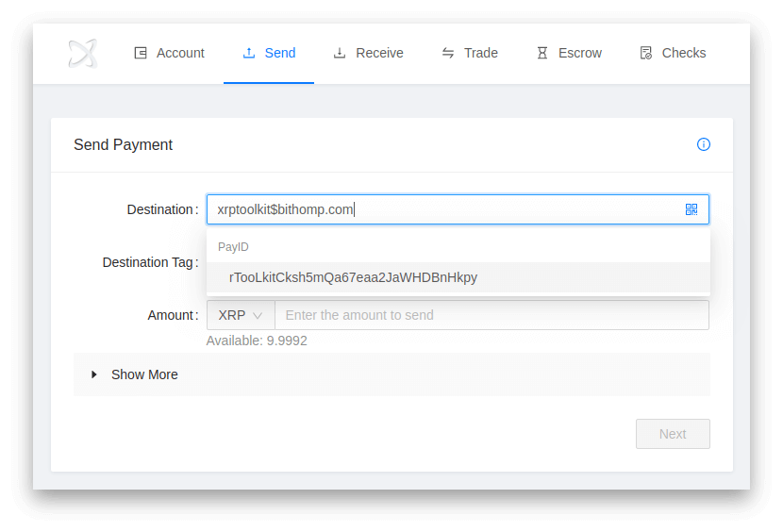Open the Checks tab
The height and width of the screenshot is (532, 783).
coord(672,53)
